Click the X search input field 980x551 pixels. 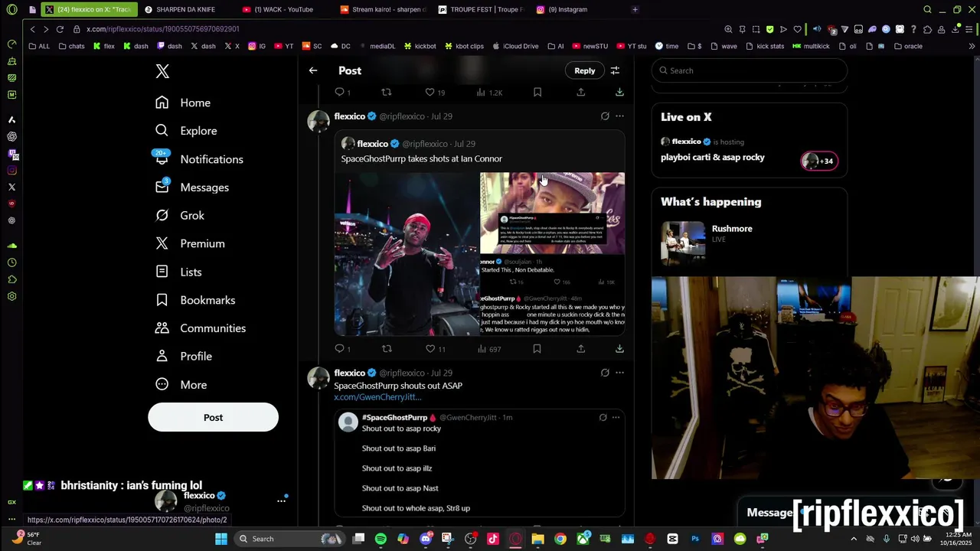coord(749,70)
